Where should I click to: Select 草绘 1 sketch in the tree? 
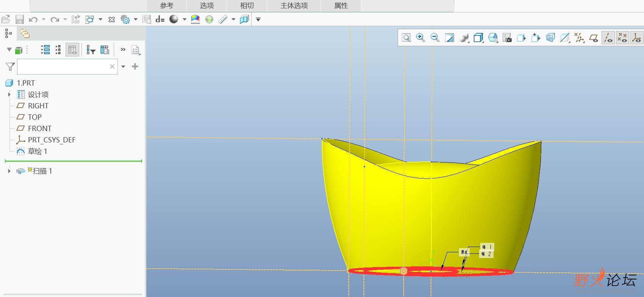(32, 151)
